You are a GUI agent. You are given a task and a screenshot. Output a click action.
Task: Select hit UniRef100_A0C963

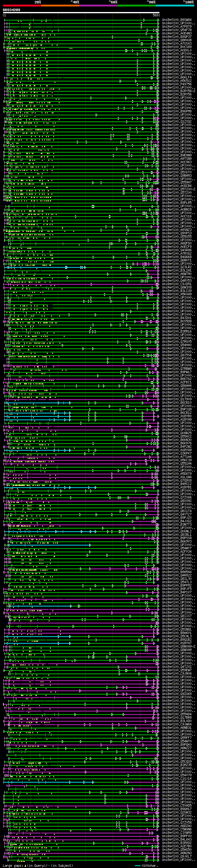click(177, 162)
